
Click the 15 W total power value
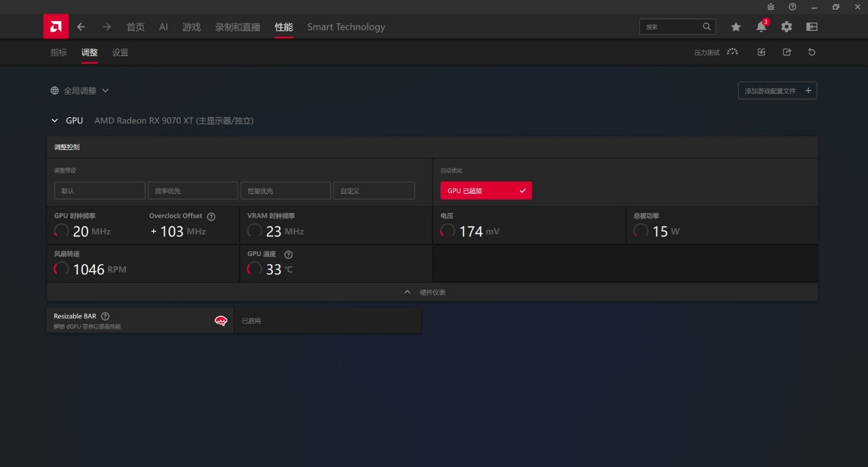tap(665, 231)
